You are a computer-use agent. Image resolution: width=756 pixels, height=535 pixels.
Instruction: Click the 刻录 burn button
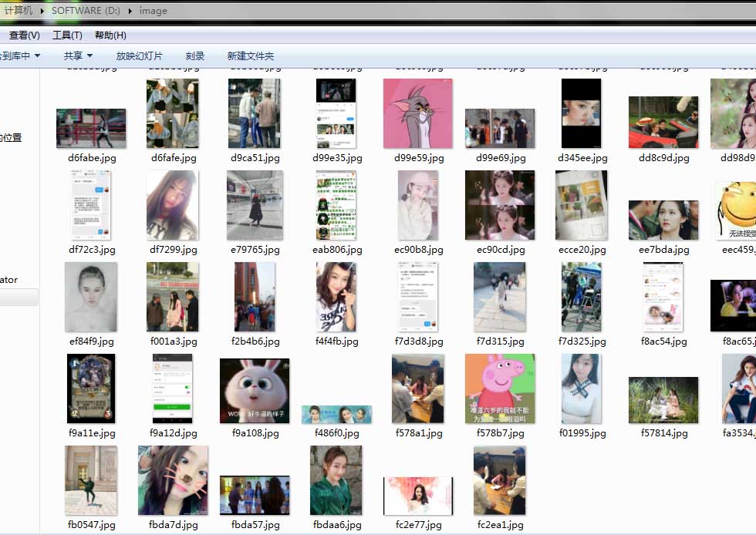point(194,56)
